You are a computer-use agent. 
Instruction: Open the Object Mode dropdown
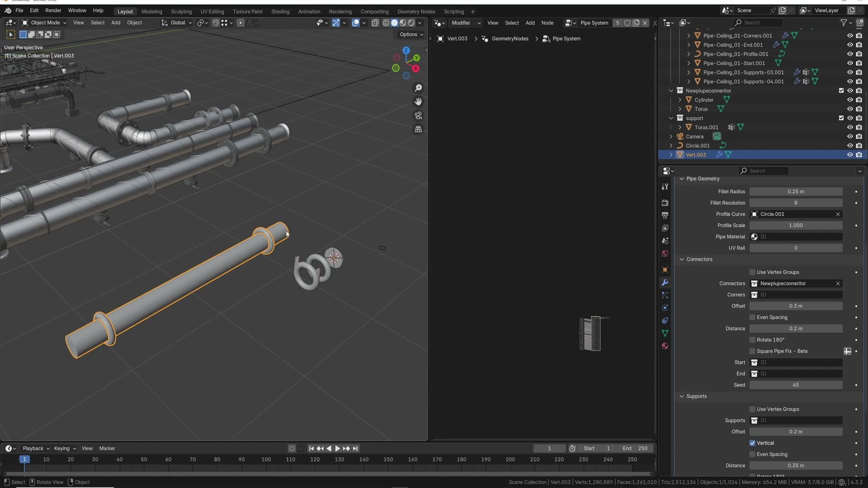coord(44,23)
